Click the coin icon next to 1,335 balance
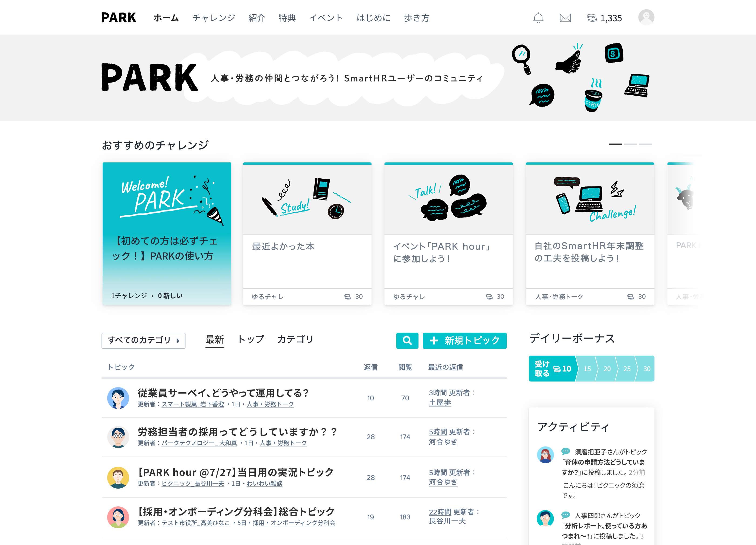Image resolution: width=756 pixels, height=545 pixels. pos(592,19)
